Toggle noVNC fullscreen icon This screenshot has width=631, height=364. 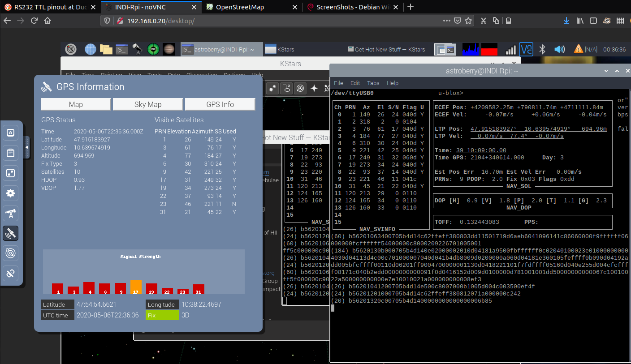click(x=11, y=173)
